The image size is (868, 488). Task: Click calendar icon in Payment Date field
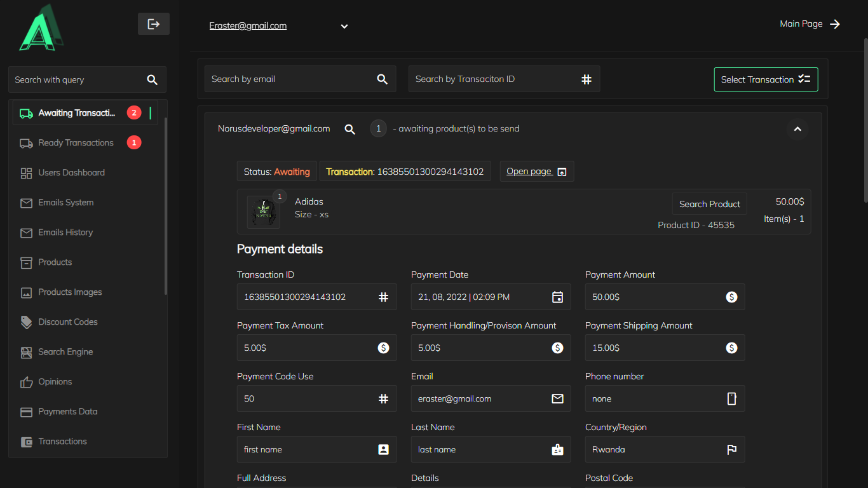pyautogui.click(x=557, y=297)
